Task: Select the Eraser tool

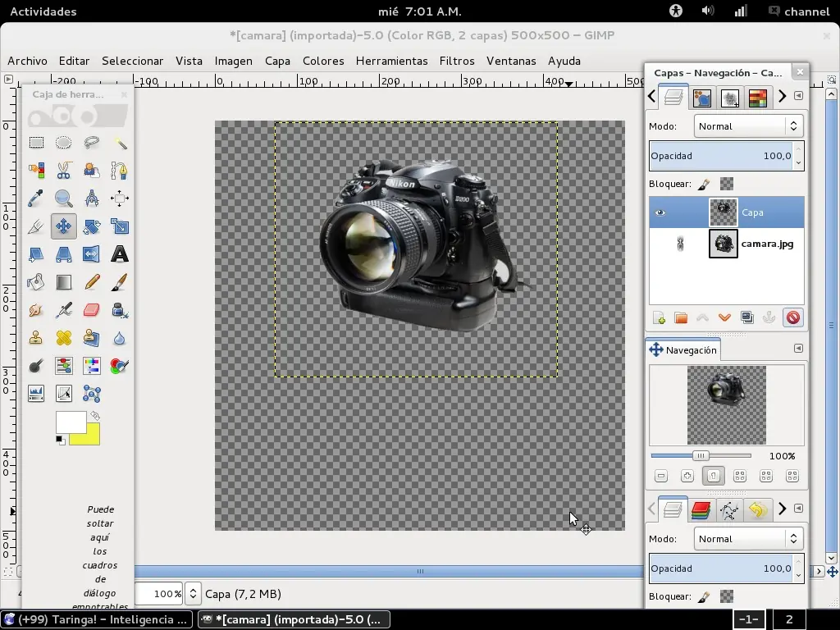Action: (92, 309)
